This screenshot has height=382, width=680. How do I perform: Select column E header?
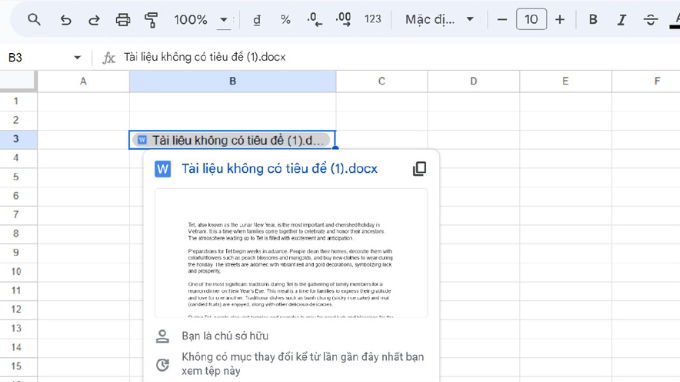click(x=566, y=81)
